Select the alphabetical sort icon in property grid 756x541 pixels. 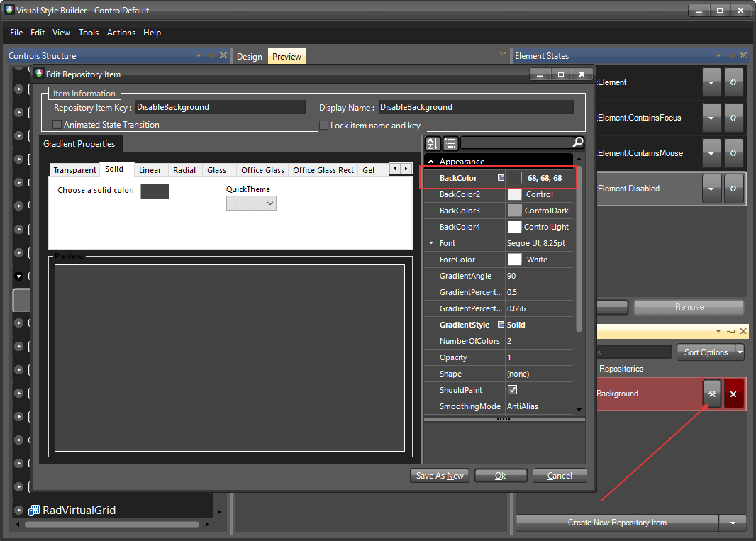[433, 143]
